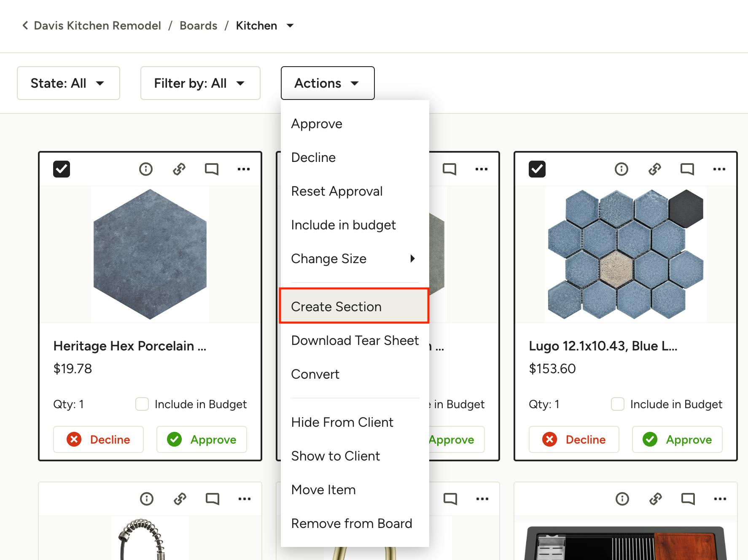Go to Boards breadcrumb

point(199,26)
